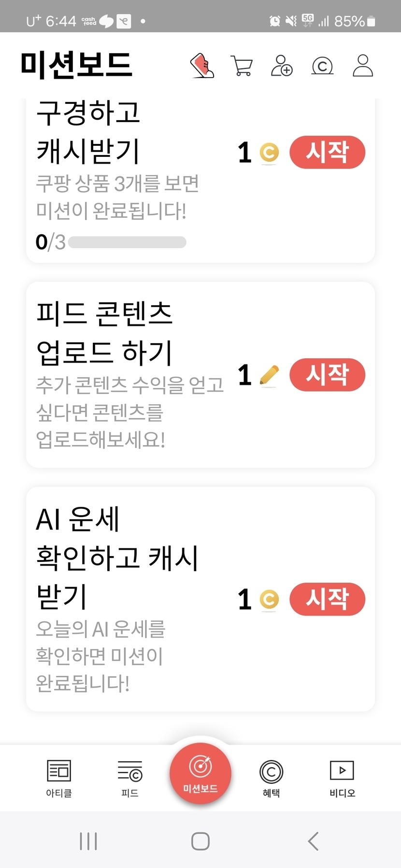Open the user profile icon

click(363, 66)
